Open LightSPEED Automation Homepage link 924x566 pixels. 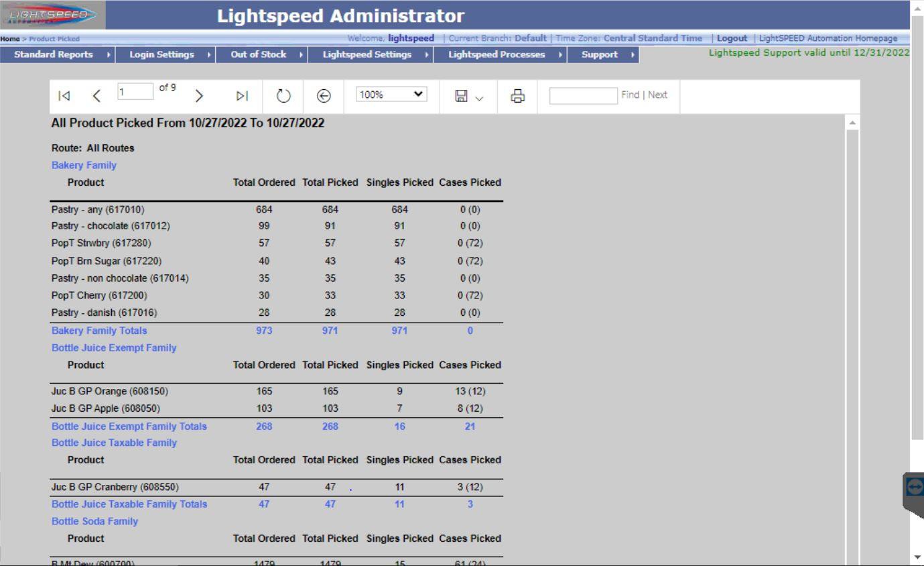(x=828, y=38)
